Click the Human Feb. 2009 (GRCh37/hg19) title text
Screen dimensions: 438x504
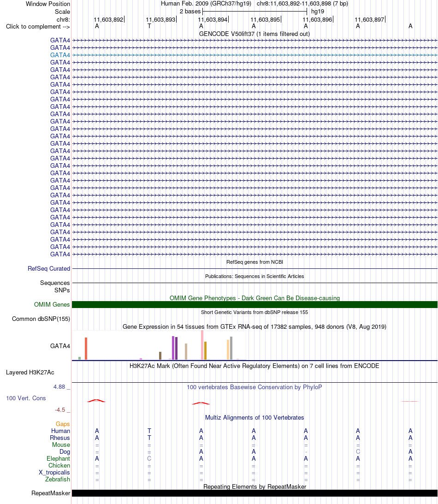tap(206, 4)
